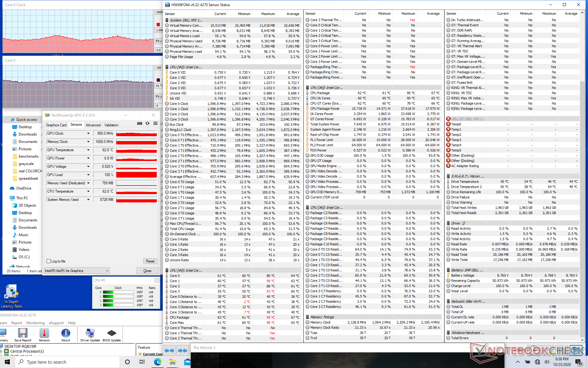Viewport: 588px width, 368px height.
Task: Click the expand columns blue arrows button
Action: coord(169,351)
